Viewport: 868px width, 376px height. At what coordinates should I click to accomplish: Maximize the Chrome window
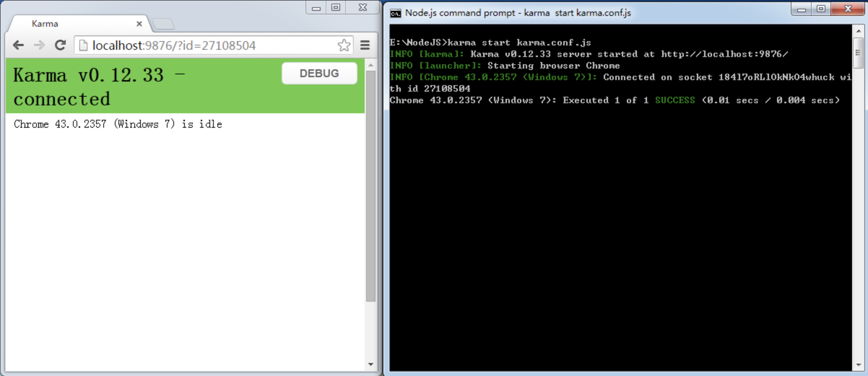point(336,8)
